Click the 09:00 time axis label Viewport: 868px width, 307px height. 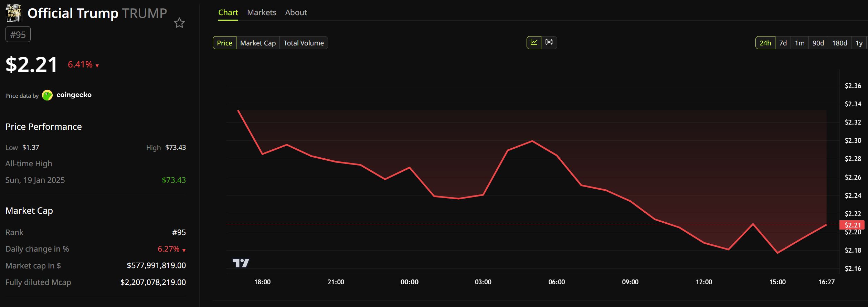pos(630,282)
